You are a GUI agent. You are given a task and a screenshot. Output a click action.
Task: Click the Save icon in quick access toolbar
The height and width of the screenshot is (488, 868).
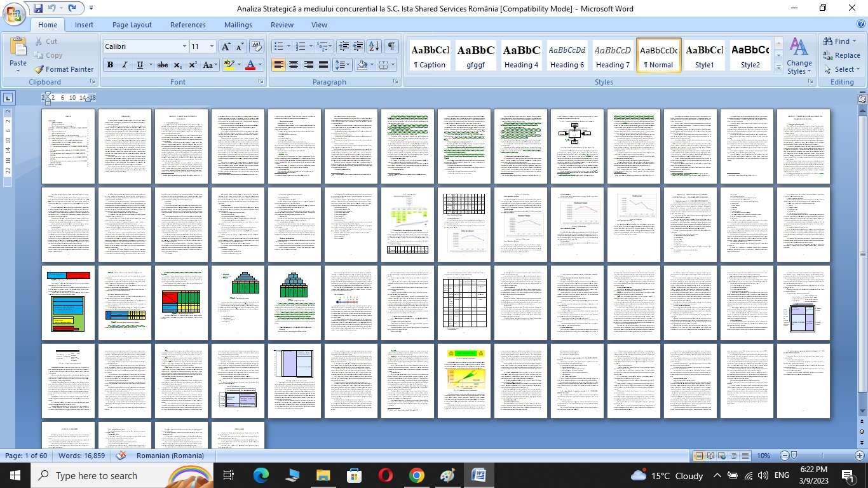[38, 8]
